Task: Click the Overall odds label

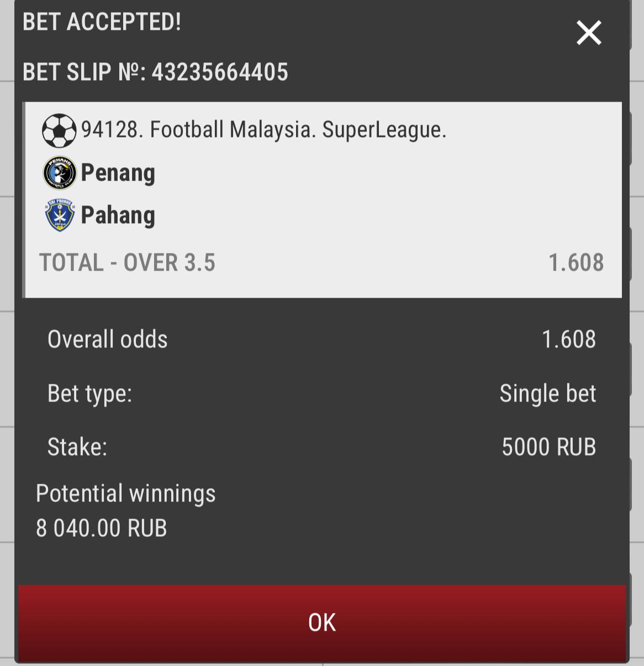Action: click(x=108, y=339)
